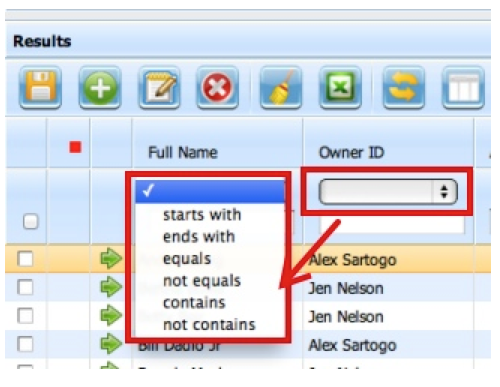Click the Save floppy disk icon
Viewport: 500px width, 387px height.
(x=40, y=87)
